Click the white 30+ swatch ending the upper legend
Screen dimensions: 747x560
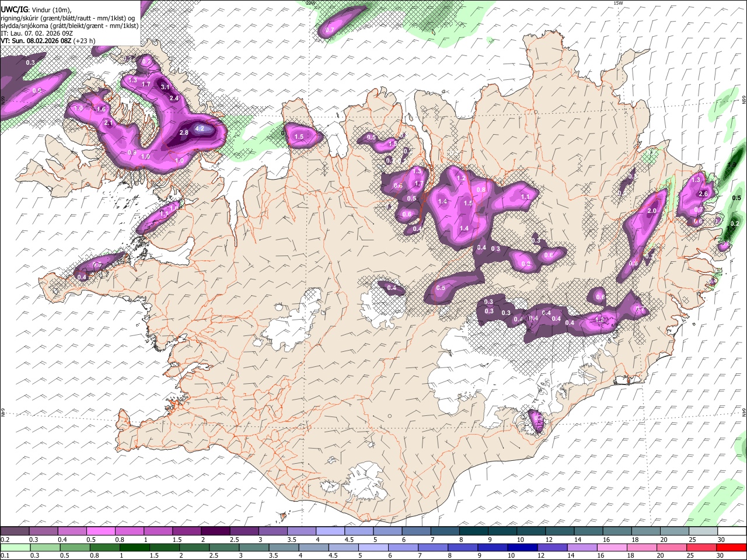point(732,531)
